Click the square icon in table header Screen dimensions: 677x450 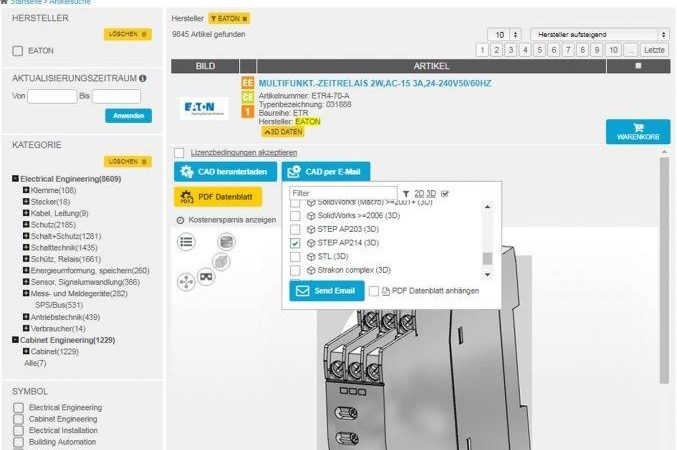[638, 66]
